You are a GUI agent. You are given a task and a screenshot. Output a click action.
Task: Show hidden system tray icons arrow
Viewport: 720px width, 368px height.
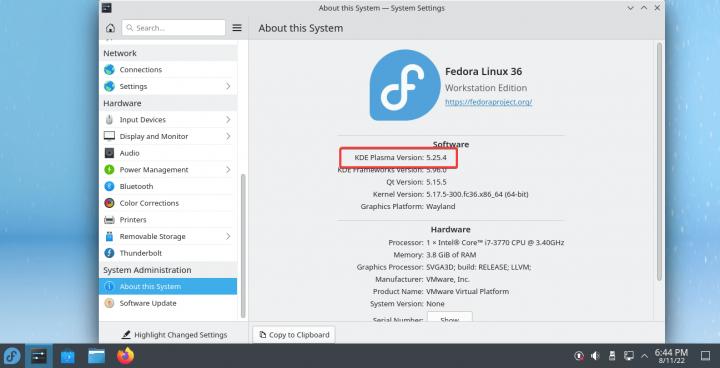click(x=644, y=356)
